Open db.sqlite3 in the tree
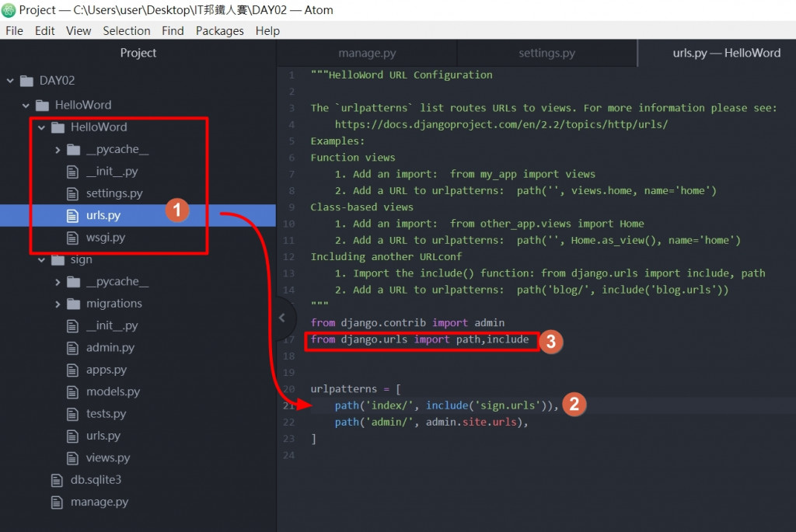Image resolution: width=796 pixels, height=532 pixels. [96, 480]
